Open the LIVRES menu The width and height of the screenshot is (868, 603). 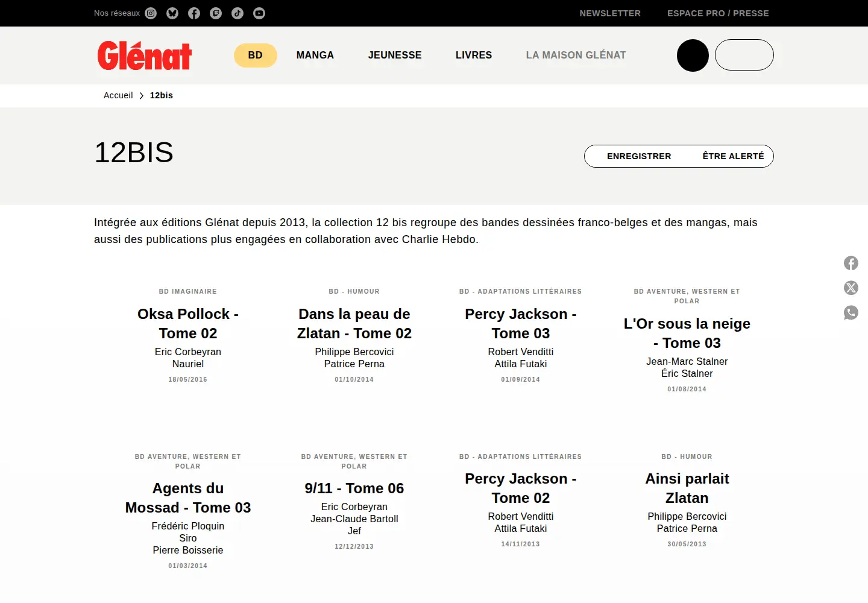tap(474, 55)
